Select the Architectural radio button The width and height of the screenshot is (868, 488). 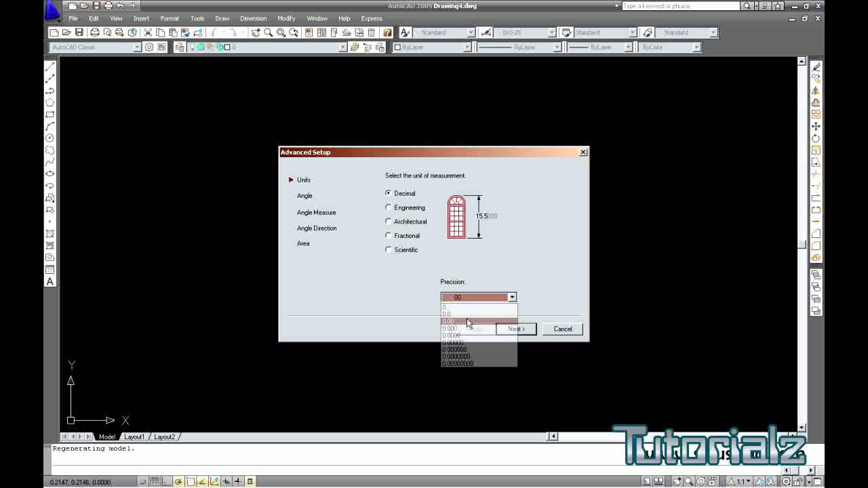tap(389, 222)
